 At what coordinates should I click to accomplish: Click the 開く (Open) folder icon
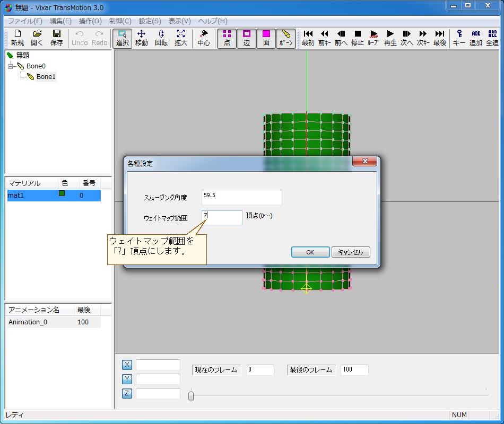(x=37, y=38)
